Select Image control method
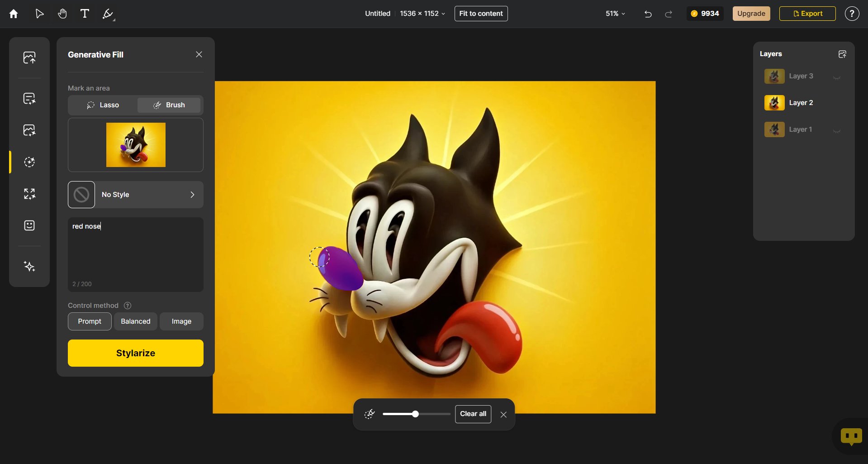This screenshot has width=868, height=464. (x=181, y=321)
